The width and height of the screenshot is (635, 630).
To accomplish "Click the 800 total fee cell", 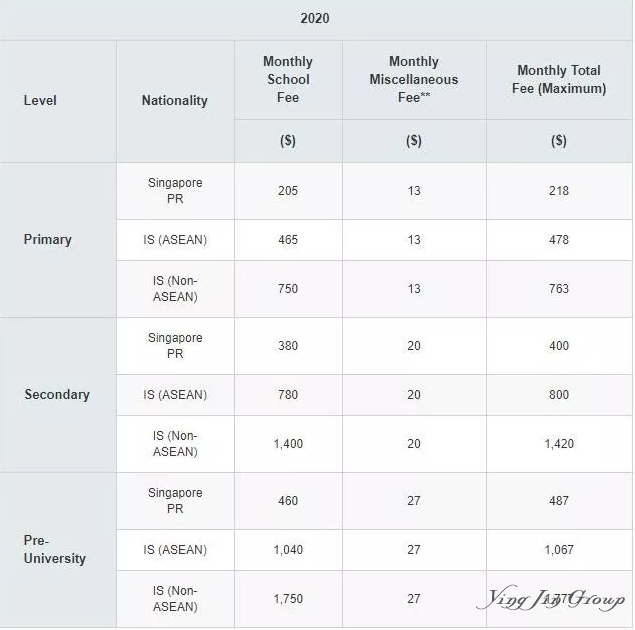I will tap(559, 395).
